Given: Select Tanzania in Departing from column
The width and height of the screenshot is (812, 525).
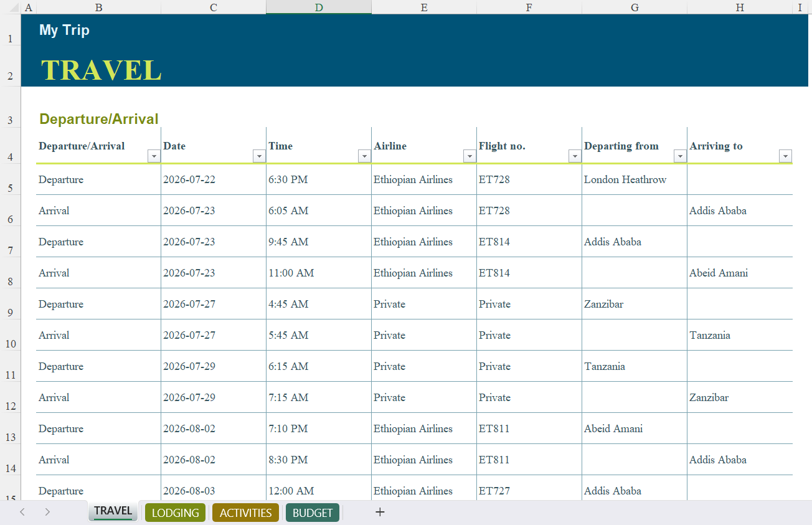Looking at the screenshot, I should (635, 367).
